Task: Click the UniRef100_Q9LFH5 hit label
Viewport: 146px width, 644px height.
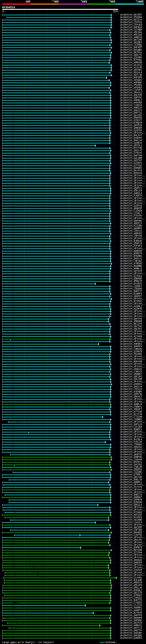Action: pos(131,95)
